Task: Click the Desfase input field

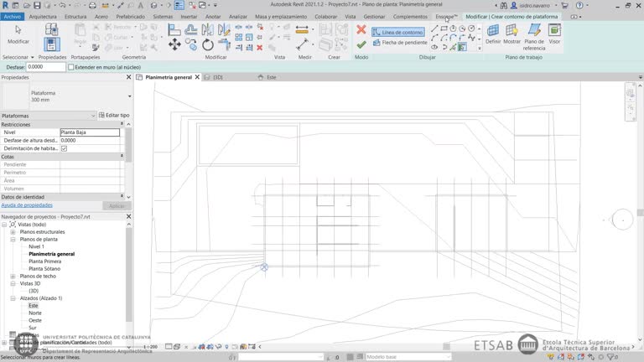Action: tap(46, 66)
